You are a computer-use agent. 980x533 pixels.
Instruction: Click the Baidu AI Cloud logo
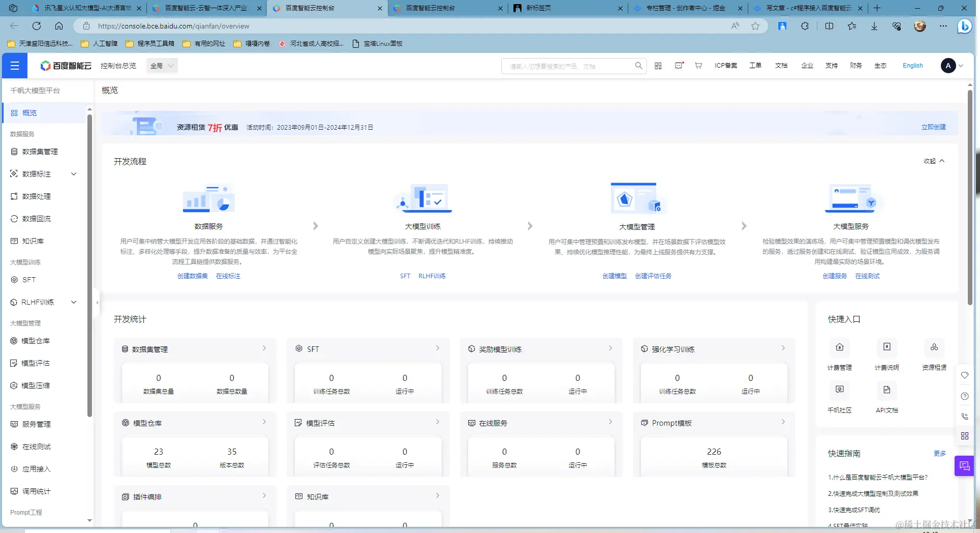(x=66, y=66)
